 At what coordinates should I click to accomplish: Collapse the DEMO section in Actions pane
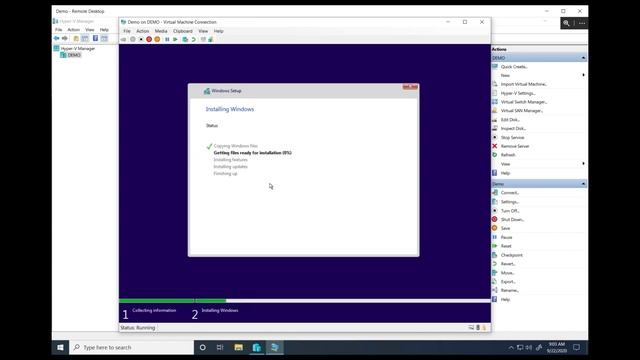583,58
